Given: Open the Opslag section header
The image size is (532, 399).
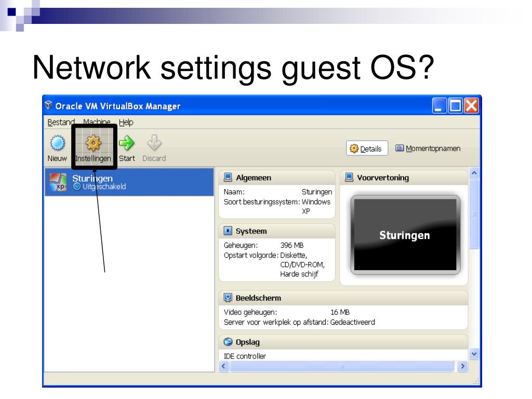Looking at the screenshot, I should [x=343, y=342].
